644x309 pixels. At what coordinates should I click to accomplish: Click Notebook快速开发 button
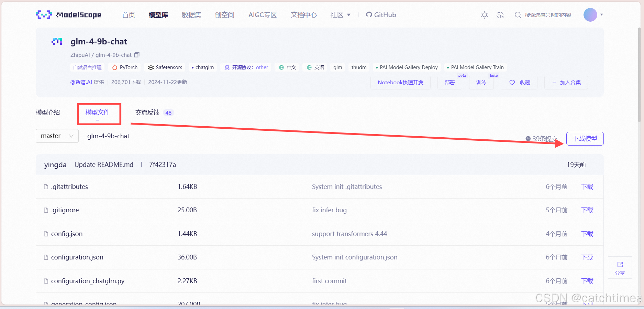tap(400, 83)
